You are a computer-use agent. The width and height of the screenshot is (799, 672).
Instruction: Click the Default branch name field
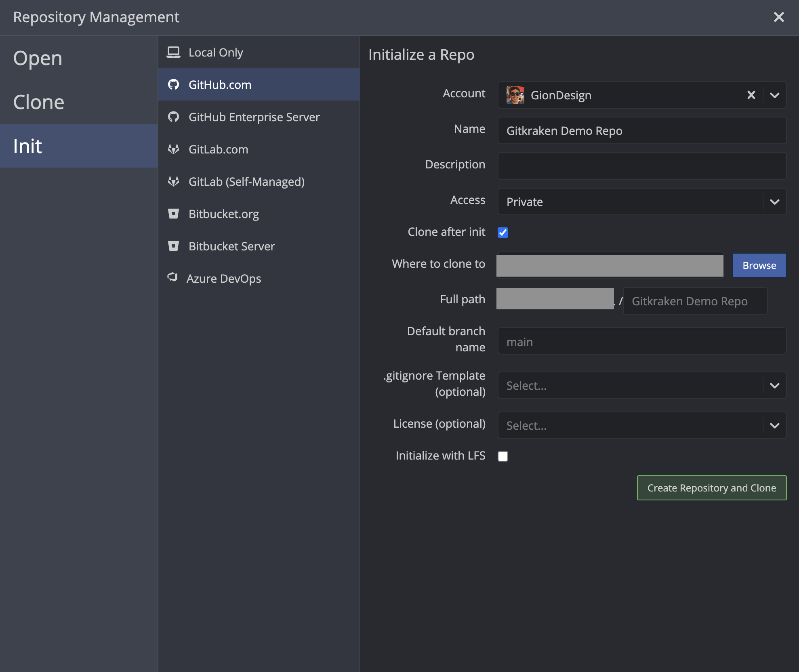(x=641, y=341)
